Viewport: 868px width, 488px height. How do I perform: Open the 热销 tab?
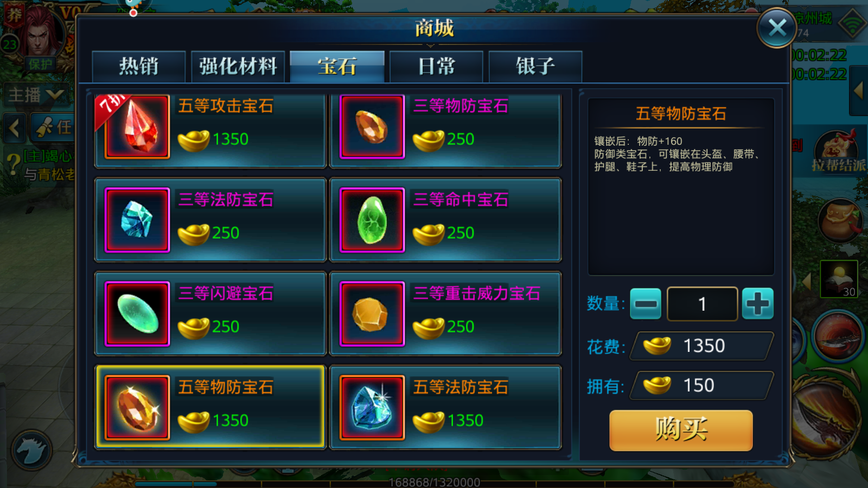coord(139,67)
